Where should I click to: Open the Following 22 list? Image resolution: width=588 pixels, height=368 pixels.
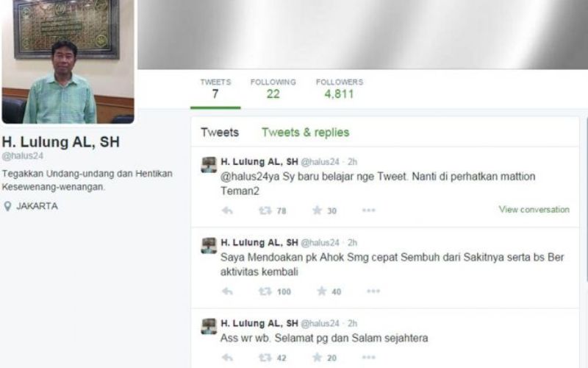(x=273, y=88)
